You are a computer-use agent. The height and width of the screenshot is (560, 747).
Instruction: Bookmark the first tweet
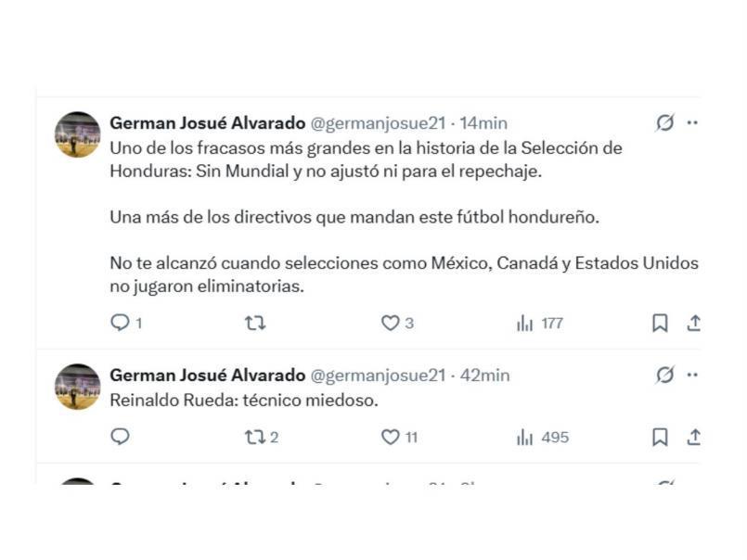tap(660, 323)
